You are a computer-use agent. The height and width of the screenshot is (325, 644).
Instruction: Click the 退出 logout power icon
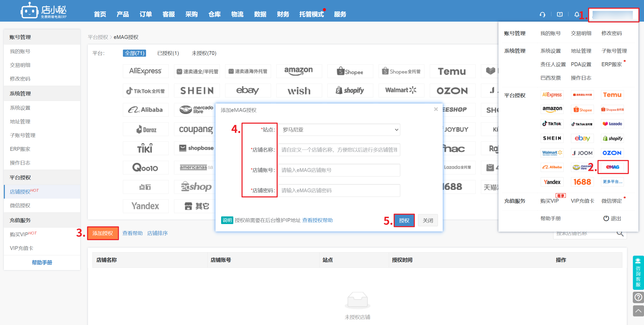606,218
